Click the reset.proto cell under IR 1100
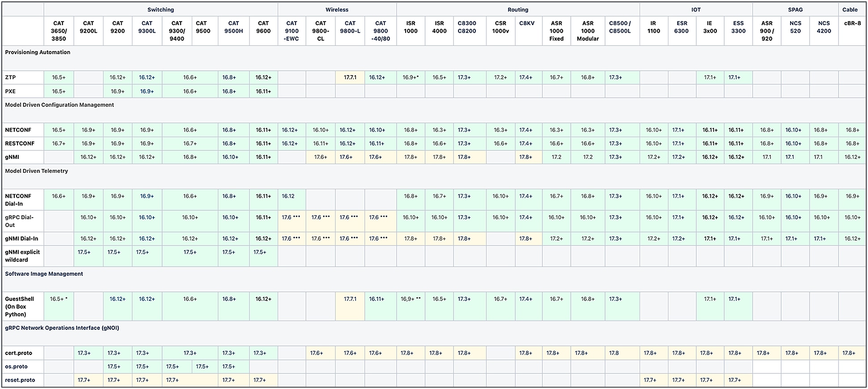Viewport: 868px width, 389px height. tap(653, 380)
